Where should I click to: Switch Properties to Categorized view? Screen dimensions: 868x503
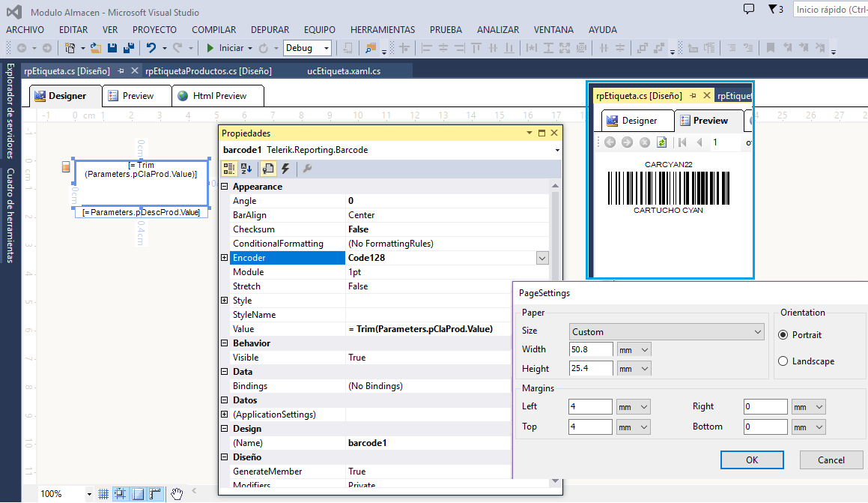(x=229, y=169)
